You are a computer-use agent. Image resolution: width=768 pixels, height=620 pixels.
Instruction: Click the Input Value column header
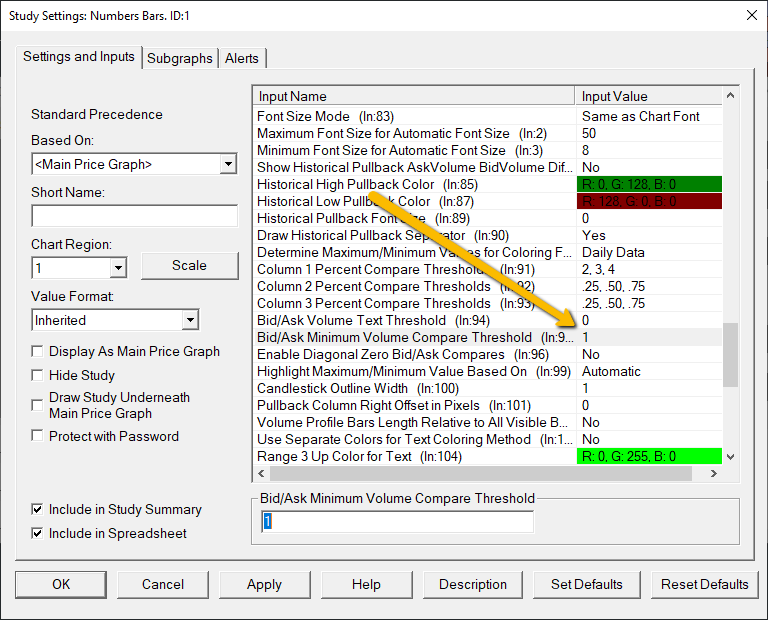(x=649, y=96)
